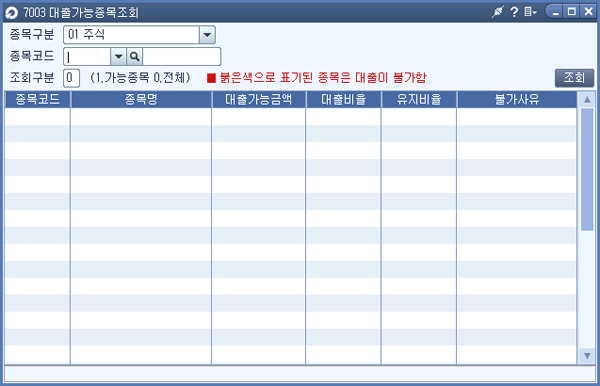The image size is (600, 386).
Task: Click the 종목명 column header
Action: (141, 99)
